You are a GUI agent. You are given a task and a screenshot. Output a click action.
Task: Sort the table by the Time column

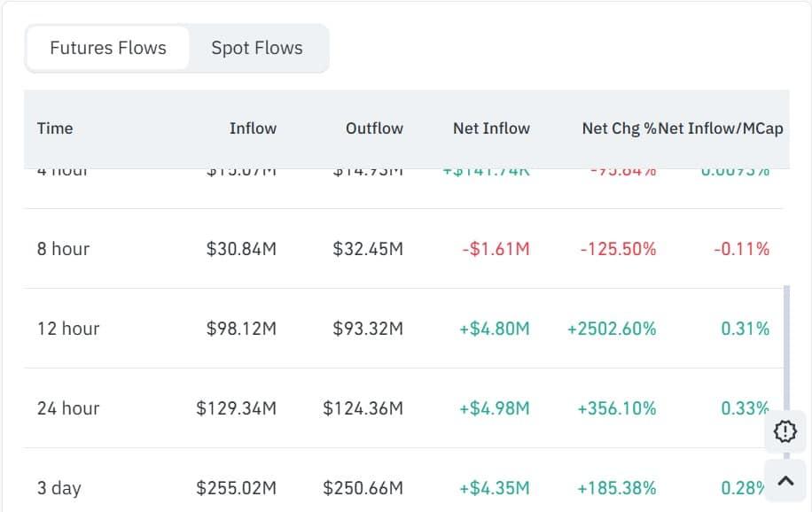pyautogui.click(x=55, y=128)
